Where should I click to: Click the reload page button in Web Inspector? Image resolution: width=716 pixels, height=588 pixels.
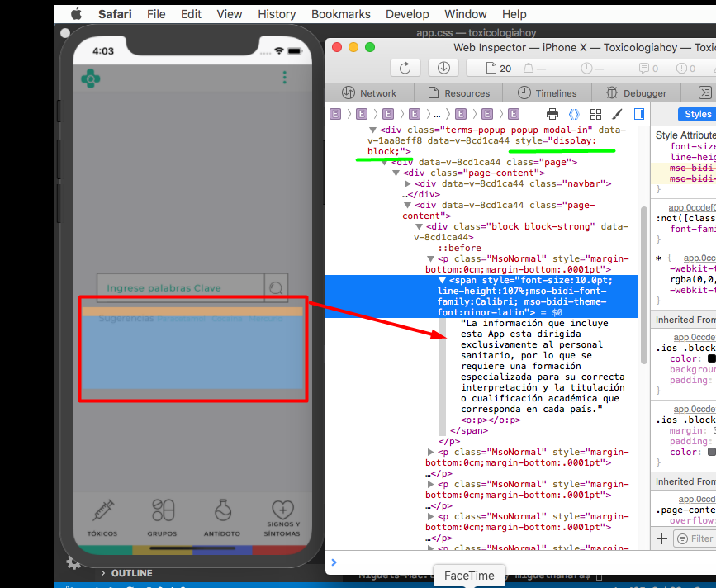click(405, 68)
